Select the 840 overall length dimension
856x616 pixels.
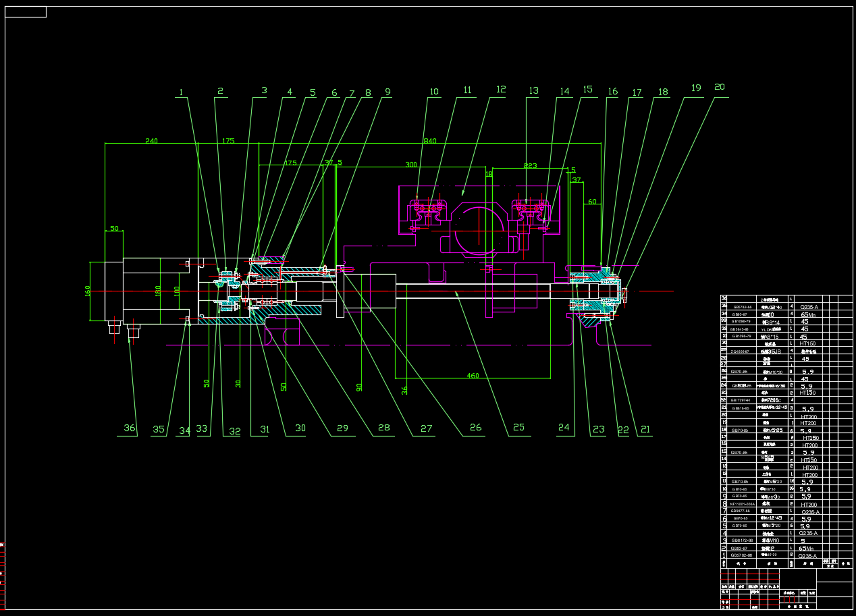[x=429, y=141]
